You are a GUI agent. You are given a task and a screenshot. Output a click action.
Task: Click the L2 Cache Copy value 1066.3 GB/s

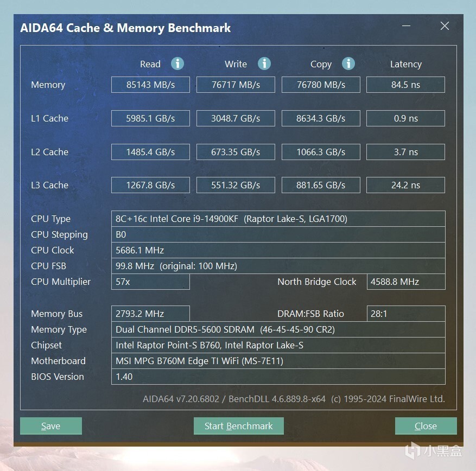tap(321, 152)
